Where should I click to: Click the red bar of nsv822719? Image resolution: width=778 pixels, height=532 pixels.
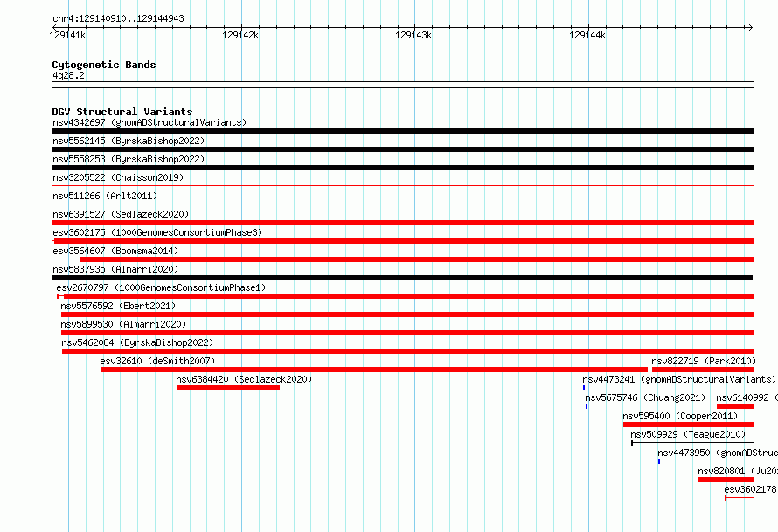703,370
